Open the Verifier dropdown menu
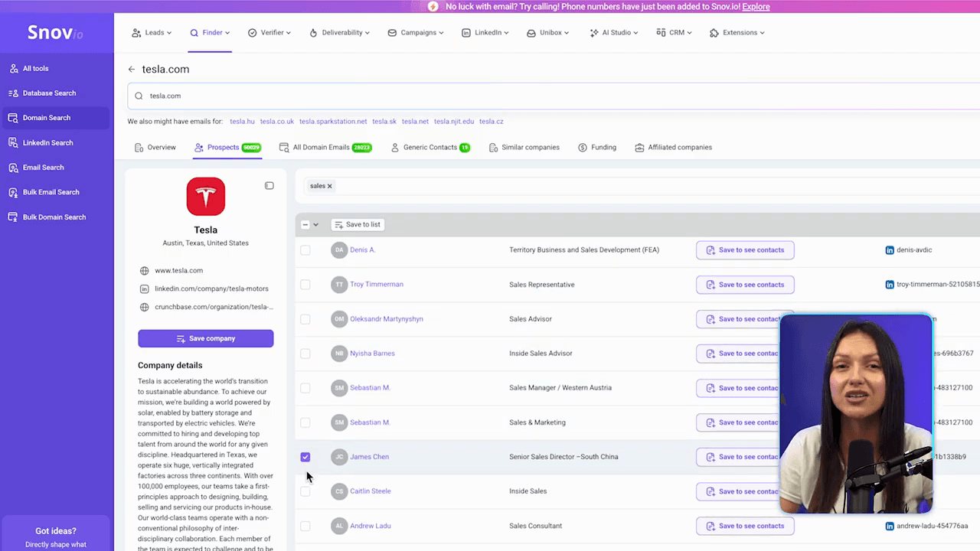Screen dimensions: 980x551 (269, 33)
